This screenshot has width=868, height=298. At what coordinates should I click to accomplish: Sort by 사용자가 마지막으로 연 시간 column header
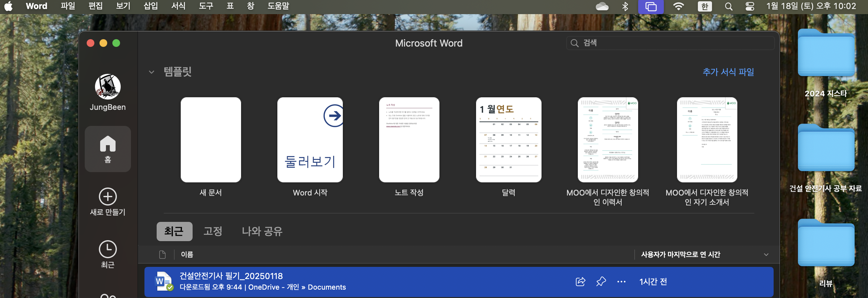click(680, 255)
